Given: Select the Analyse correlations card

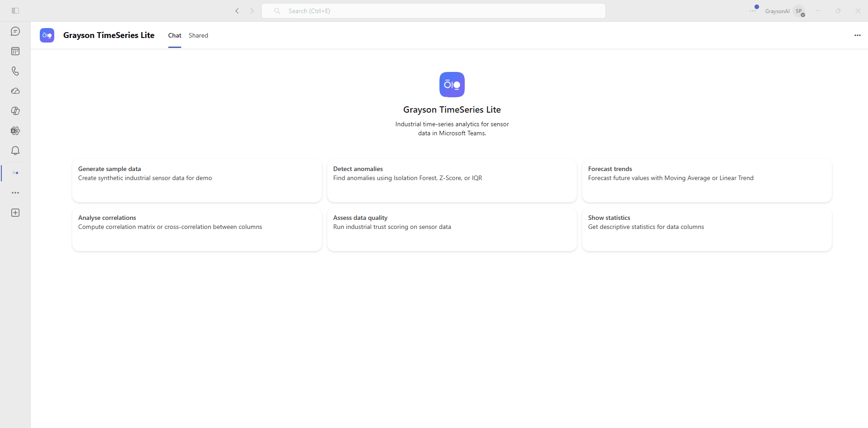Looking at the screenshot, I should pyautogui.click(x=197, y=229).
